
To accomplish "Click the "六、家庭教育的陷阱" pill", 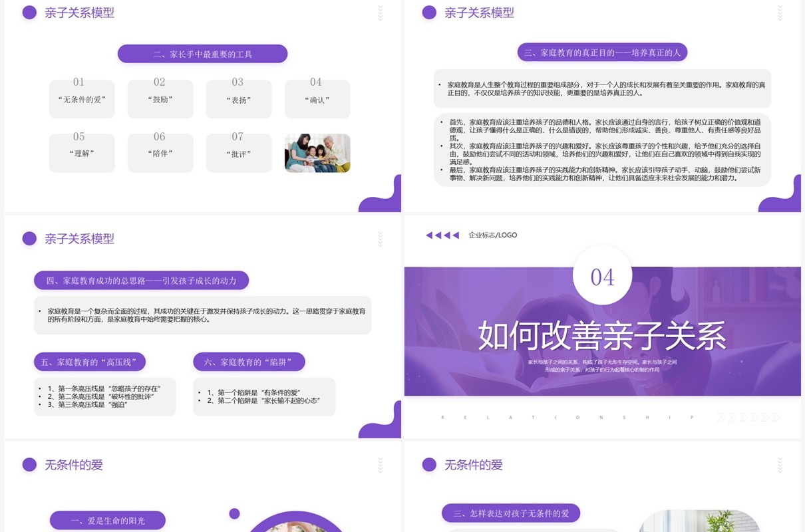I will (249, 362).
